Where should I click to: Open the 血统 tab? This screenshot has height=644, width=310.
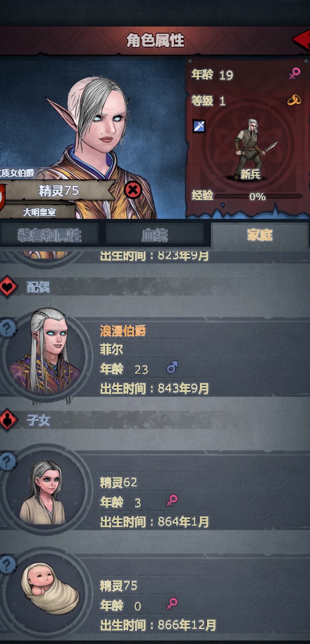(x=155, y=235)
